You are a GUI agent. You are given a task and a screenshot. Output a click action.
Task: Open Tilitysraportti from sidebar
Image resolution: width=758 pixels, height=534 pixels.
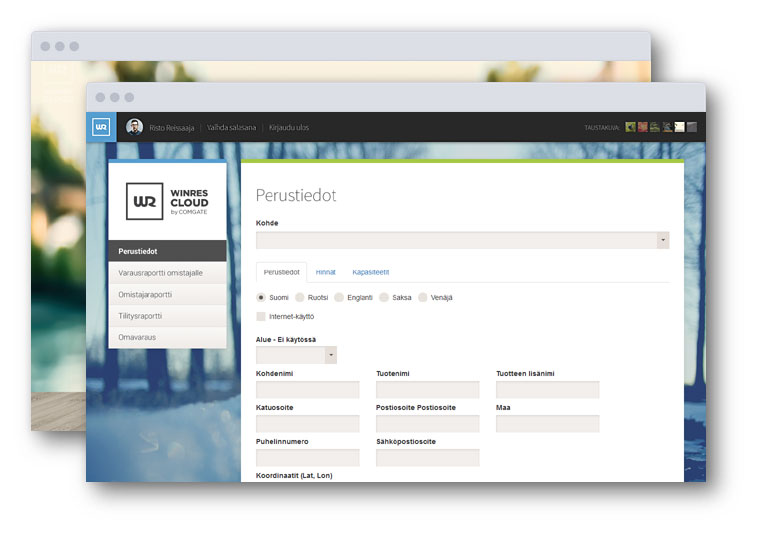[x=167, y=316]
